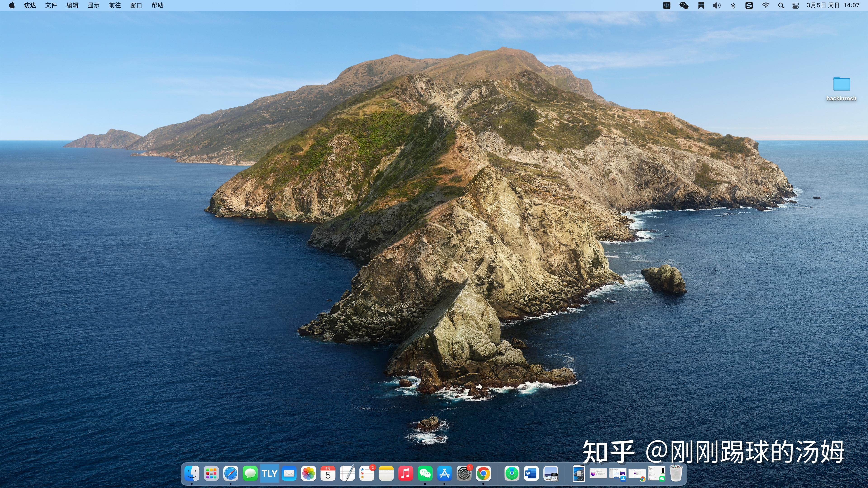Open the 前往 menu in Finder
The height and width of the screenshot is (488, 868).
click(115, 5)
